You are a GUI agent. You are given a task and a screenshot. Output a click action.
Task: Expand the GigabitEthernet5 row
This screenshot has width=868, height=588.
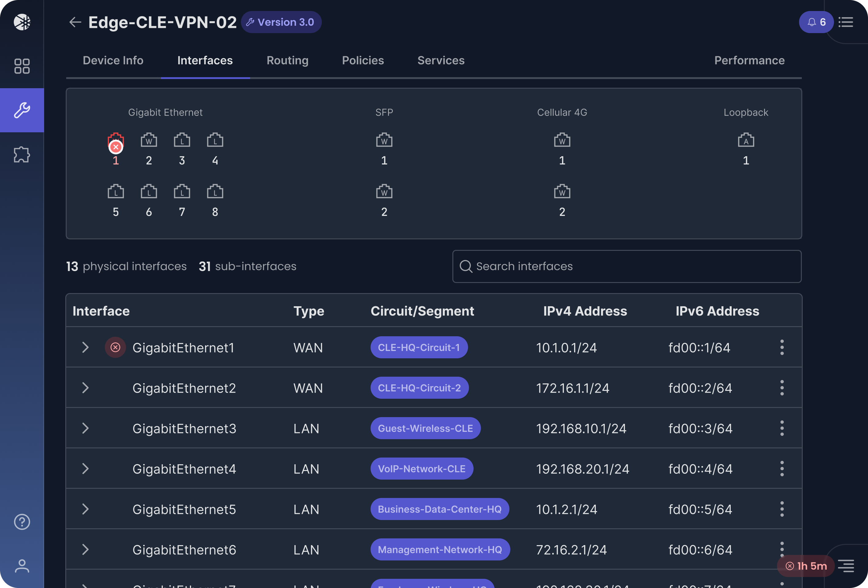click(x=85, y=509)
